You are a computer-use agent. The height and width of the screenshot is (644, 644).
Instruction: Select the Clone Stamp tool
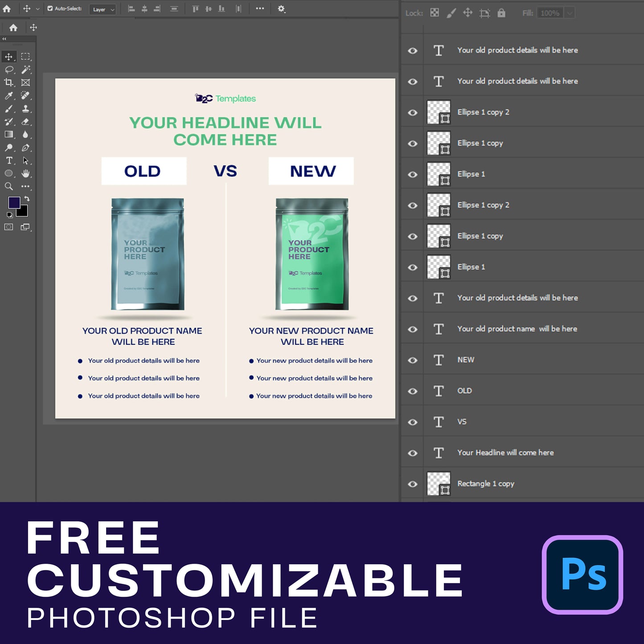point(26,109)
